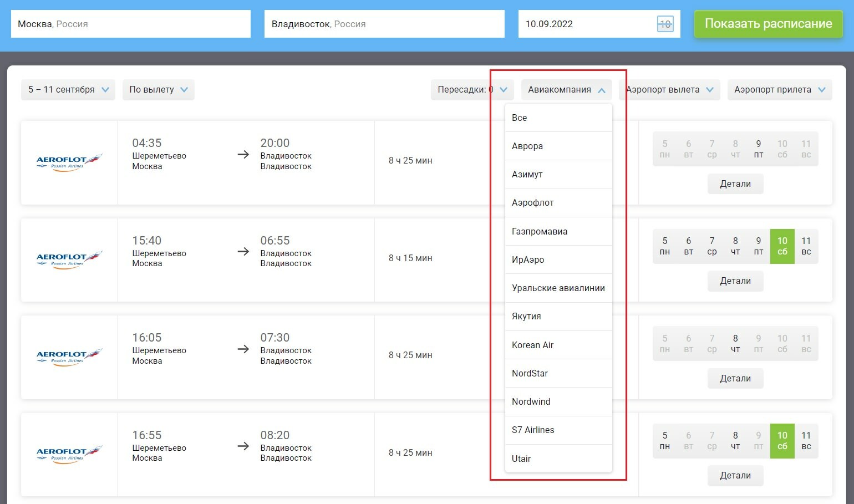Select day '7 ср' on 15:40 flight
This screenshot has height=504, width=854.
(712, 246)
